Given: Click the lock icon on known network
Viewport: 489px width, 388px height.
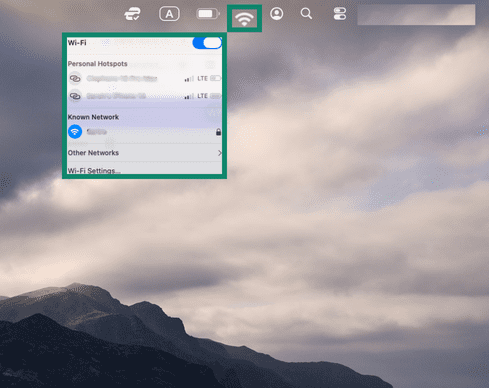Looking at the screenshot, I should coord(218,132).
